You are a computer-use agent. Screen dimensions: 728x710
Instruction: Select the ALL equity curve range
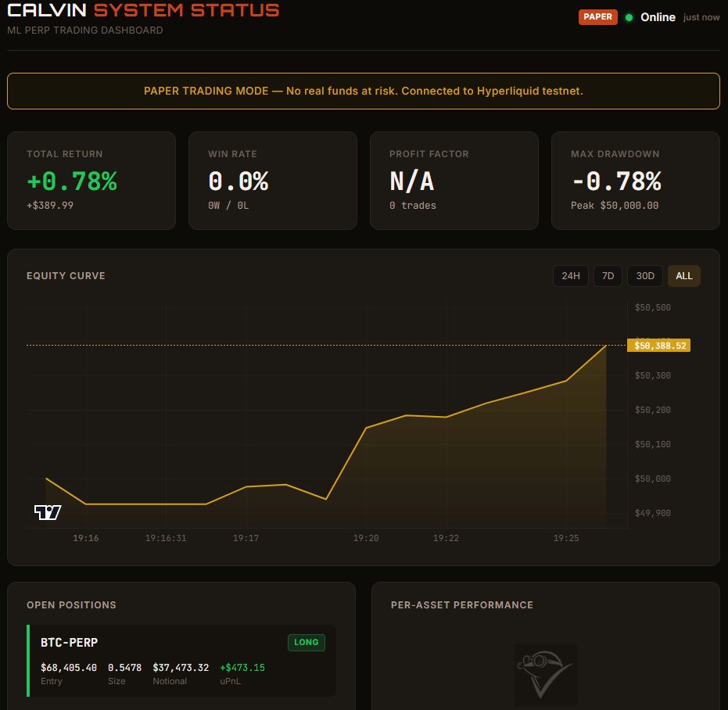(x=684, y=276)
